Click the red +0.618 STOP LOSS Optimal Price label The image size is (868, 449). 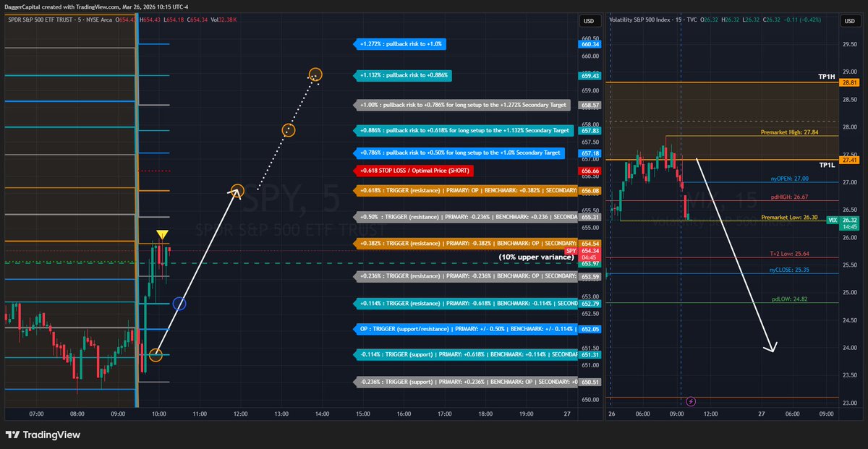414,171
